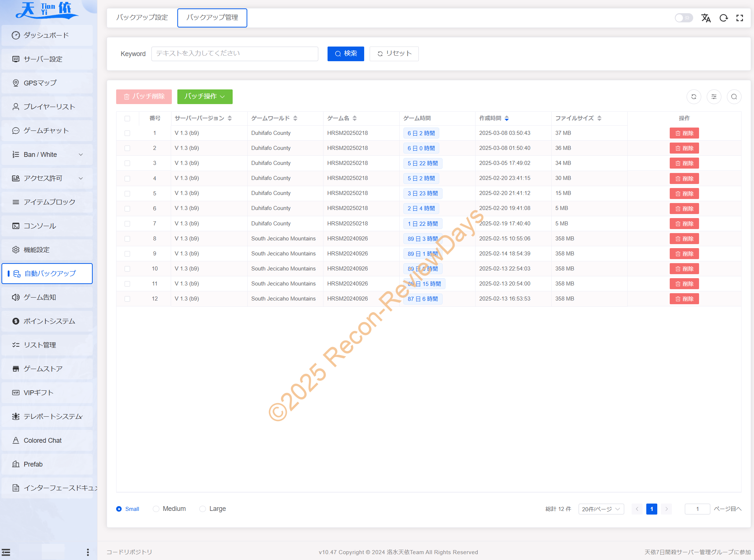
Task: Open the 20件/ページ page size dropdown
Action: pos(601,509)
